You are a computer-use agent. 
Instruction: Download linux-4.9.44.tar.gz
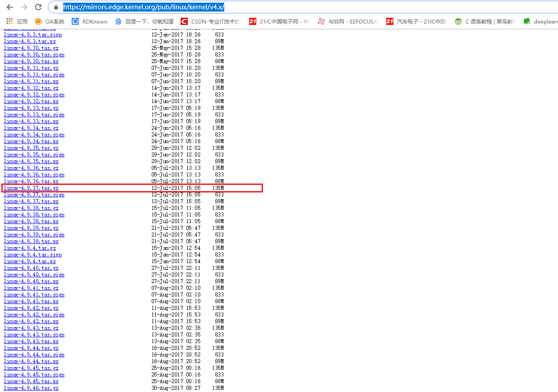[x=31, y=348]
